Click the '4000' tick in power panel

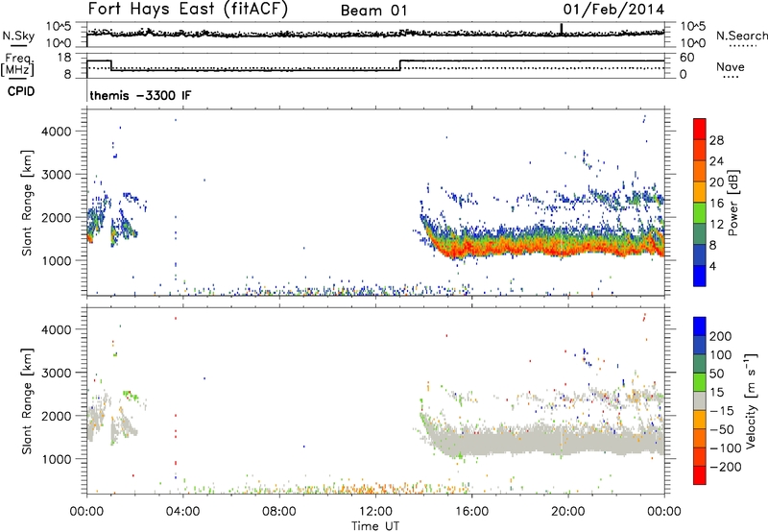pos(57,132)
